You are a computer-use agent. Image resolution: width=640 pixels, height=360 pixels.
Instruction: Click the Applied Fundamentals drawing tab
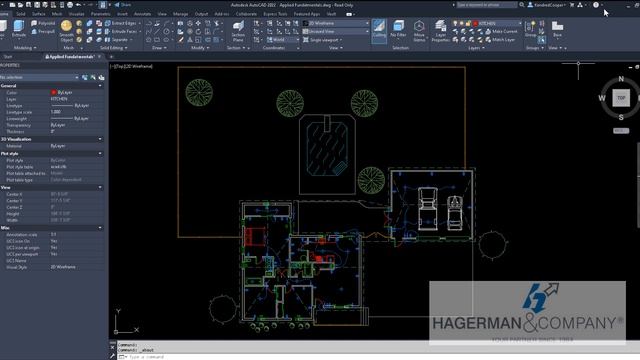coord(71,57)
